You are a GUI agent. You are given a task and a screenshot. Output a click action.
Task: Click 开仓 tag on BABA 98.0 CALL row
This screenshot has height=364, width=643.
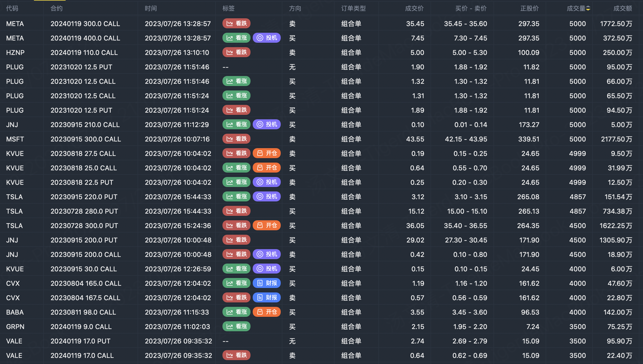click(x=267, y=312)
